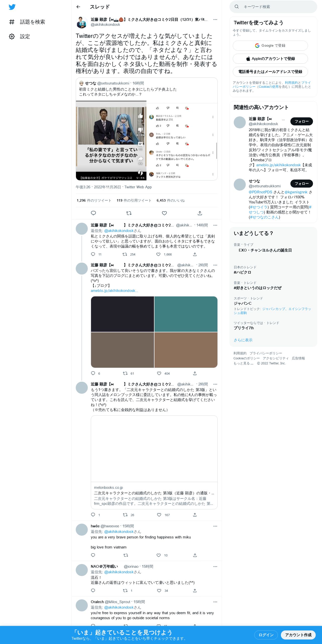
Task: Open the @PDRnotPDS mention link
Action: (260, 192)
